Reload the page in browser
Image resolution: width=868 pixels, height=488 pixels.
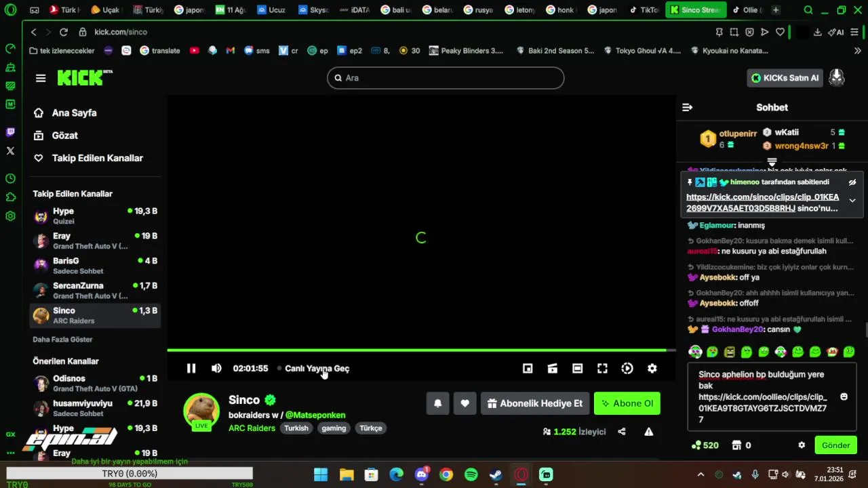63,32
